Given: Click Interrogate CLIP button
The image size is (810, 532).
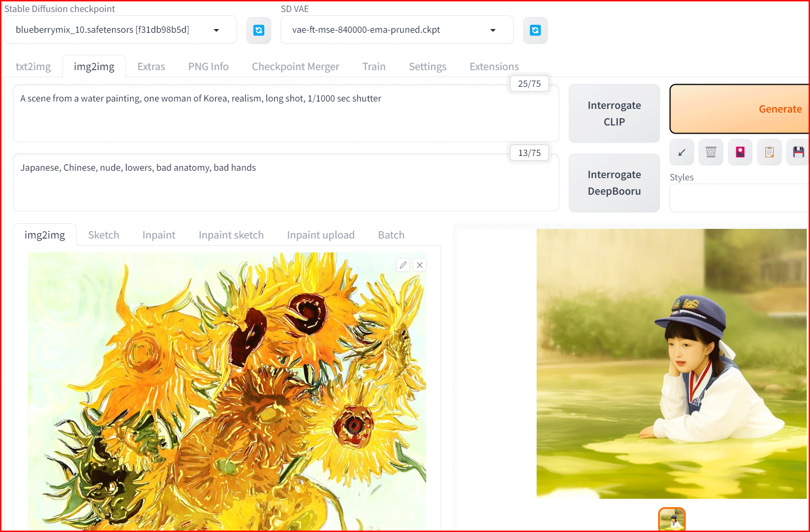Looking at the screenshot, I should coord(614,114).
